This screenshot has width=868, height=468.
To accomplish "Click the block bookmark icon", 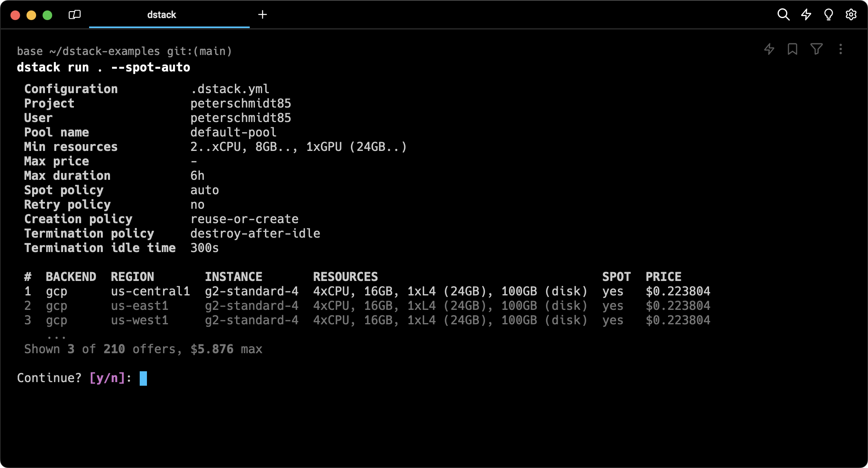I will click(x=792, y=49).
